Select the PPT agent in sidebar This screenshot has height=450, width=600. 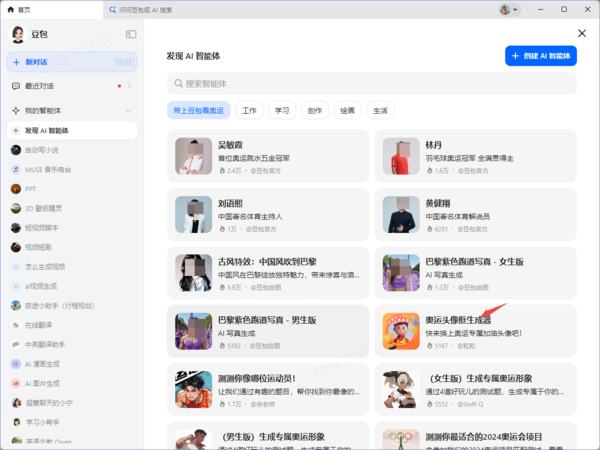(x=72, y=189)
